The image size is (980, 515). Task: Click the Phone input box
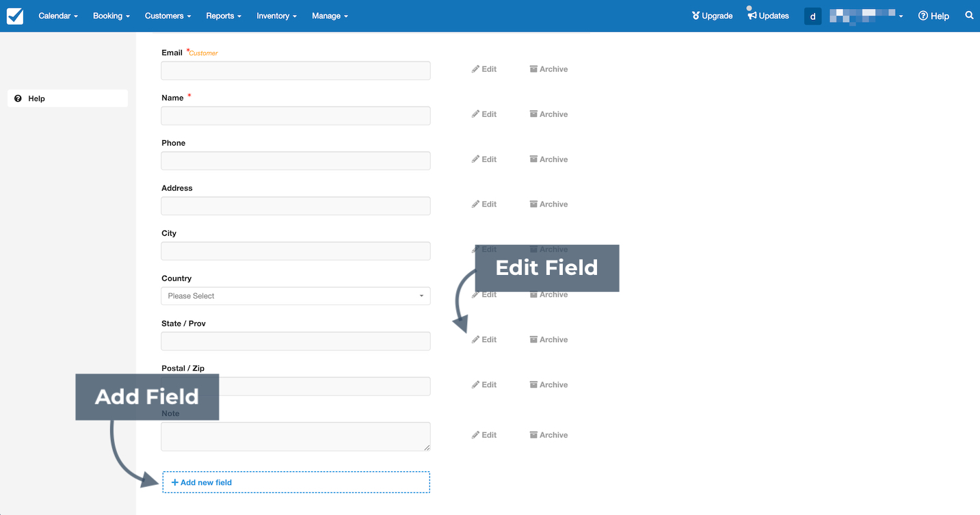[x=295, y=161]
